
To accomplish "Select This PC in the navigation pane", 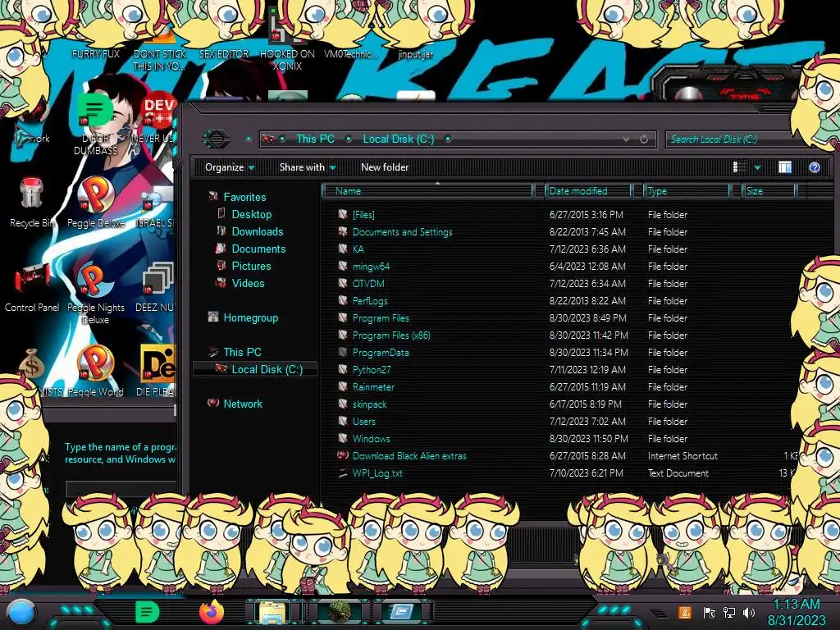I will (x=242, y=352).
